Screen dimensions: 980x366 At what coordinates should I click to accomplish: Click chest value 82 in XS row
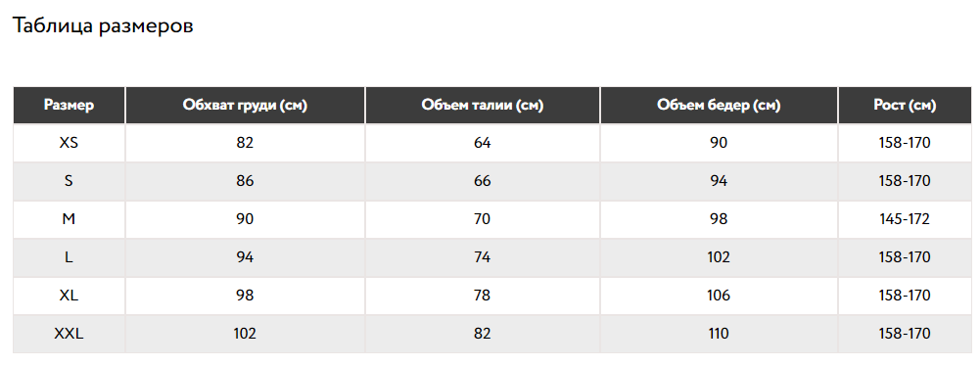tap(245, 143)
